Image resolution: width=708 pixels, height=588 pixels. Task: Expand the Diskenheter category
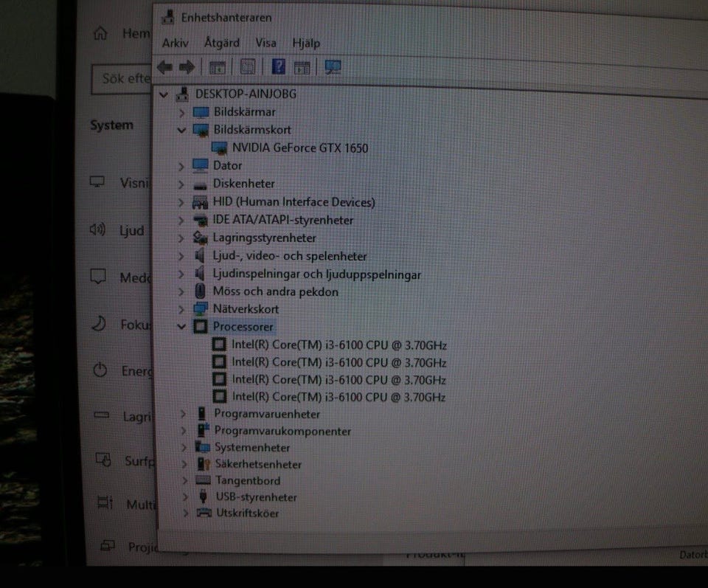click(181, 184)
